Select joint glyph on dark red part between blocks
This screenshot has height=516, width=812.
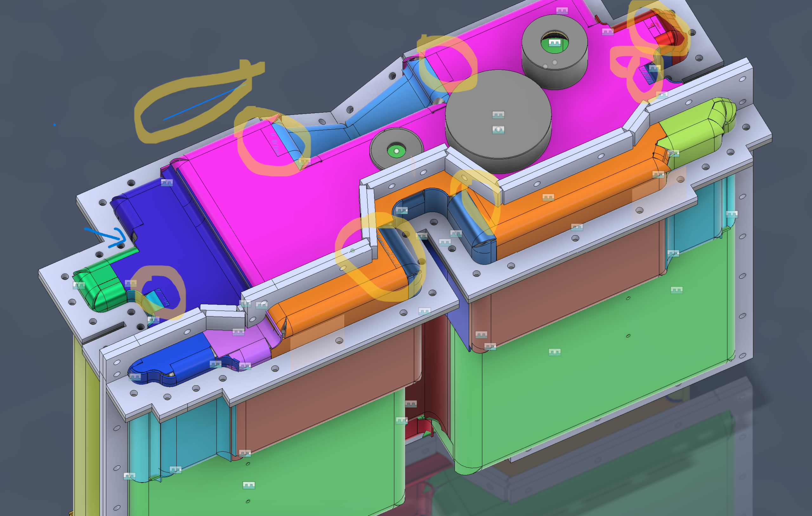point(411,404)
